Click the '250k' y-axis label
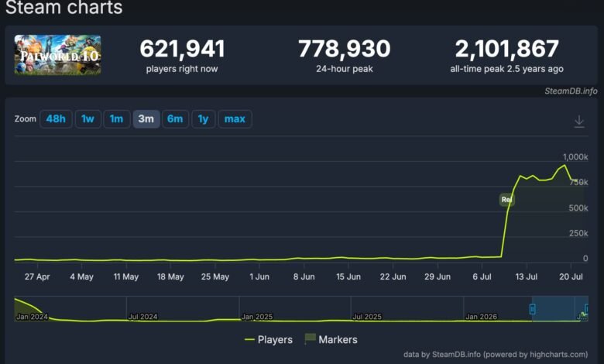604x364 pixels. click(578, 233)
